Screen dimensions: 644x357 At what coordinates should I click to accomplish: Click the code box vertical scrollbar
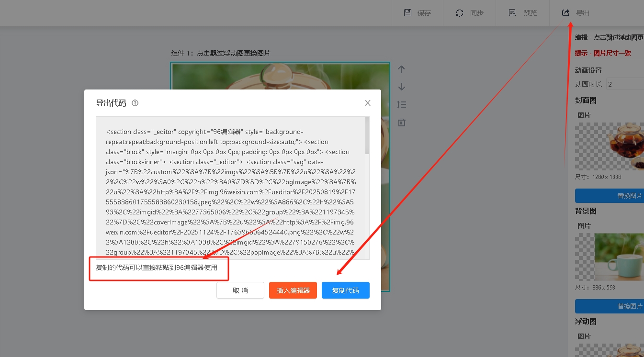pyautogui.click(x=367, y=136)
